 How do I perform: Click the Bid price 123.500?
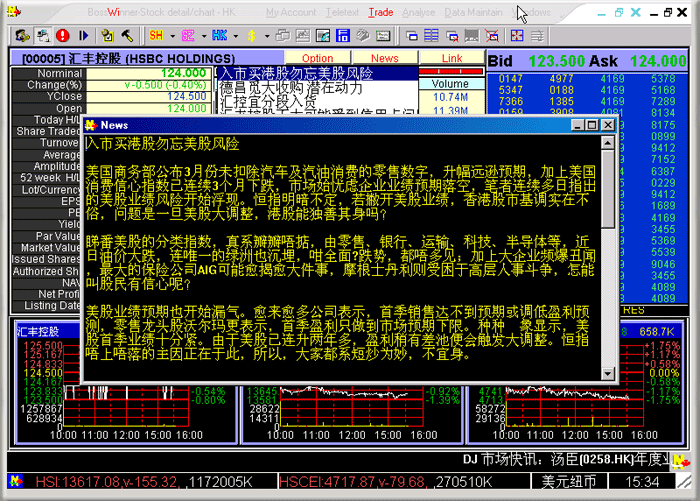[557, 61]
